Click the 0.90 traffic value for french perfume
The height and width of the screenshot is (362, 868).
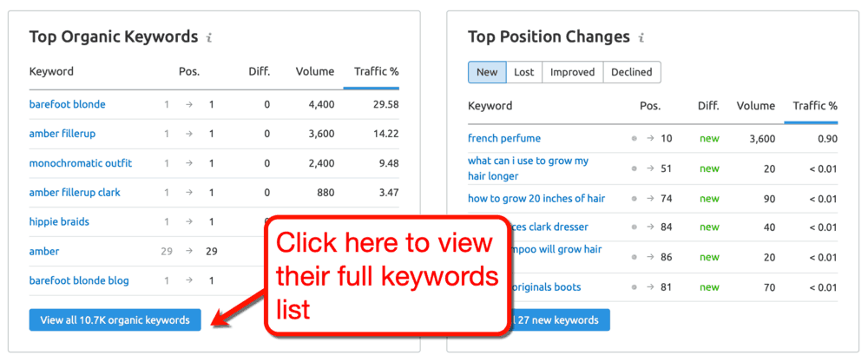[x=827, y=138]
